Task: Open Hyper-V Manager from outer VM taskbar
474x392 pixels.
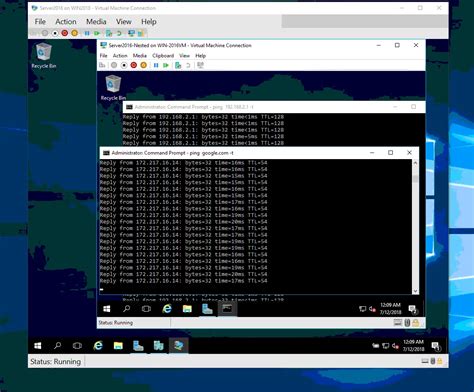Action: coord(158,346)
